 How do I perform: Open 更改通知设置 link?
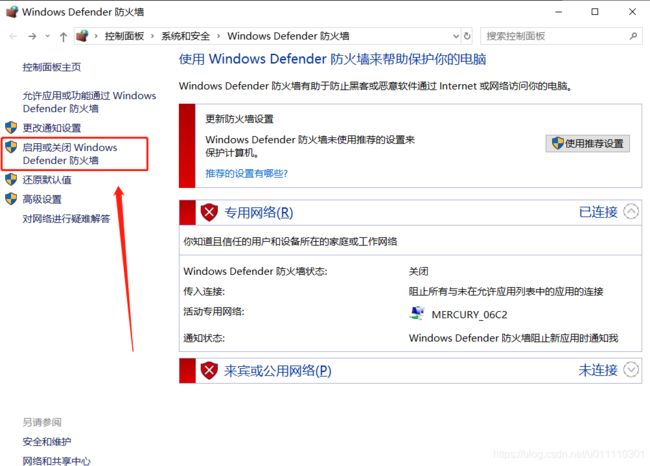point(52,128)
